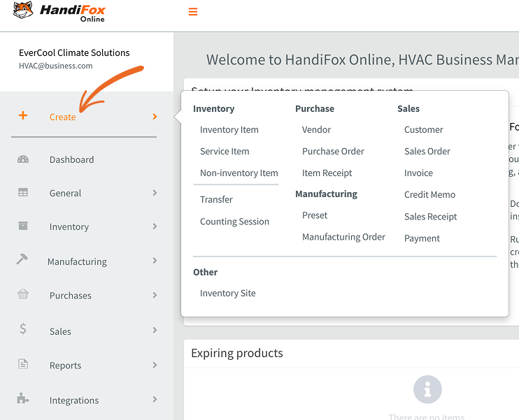Click the Purchases basket icon
Image resolution: width=519 pixels, height=420 pixels.
click(23, 294)
